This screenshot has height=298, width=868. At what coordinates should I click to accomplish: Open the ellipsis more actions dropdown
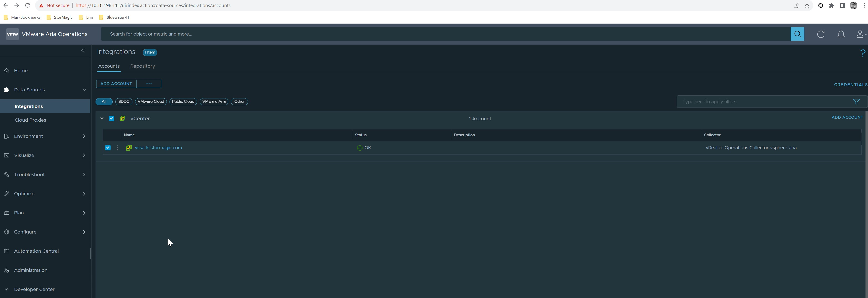[x=149, y=84]
